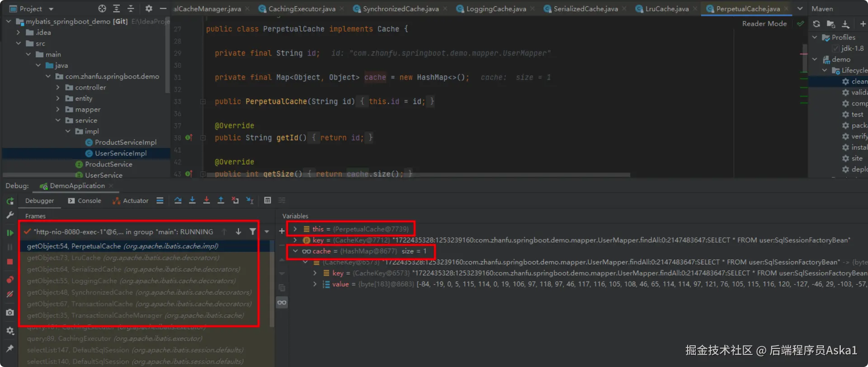Open Evaluate Expression calculator icon
This screenshot has height=367, width=868.
tap(268, 200)
